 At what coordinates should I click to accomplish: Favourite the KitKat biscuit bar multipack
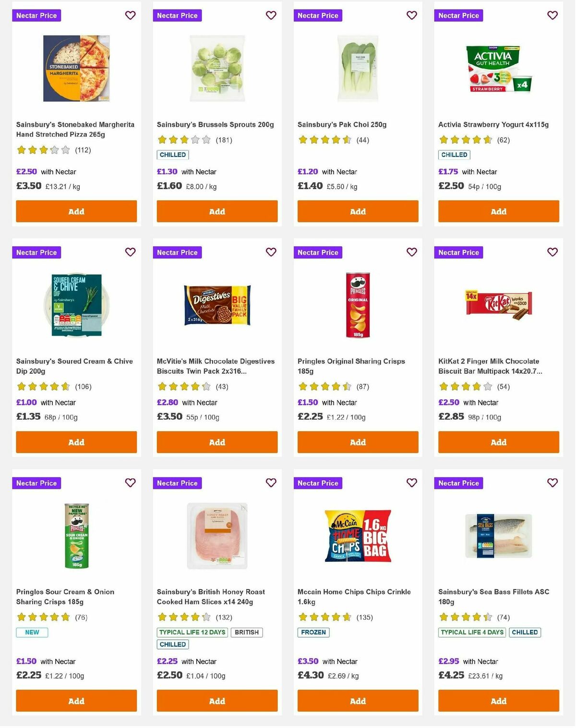click(552, 252)
